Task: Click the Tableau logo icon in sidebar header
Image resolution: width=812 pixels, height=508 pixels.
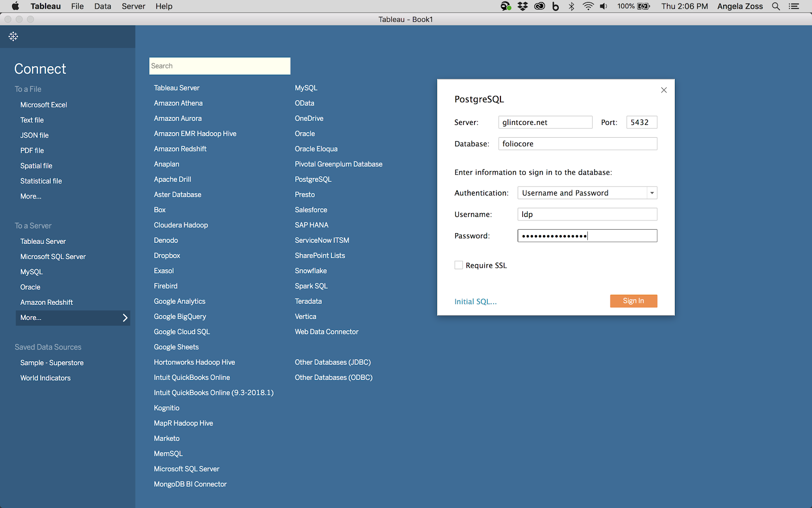Action: tap(13, 37)
